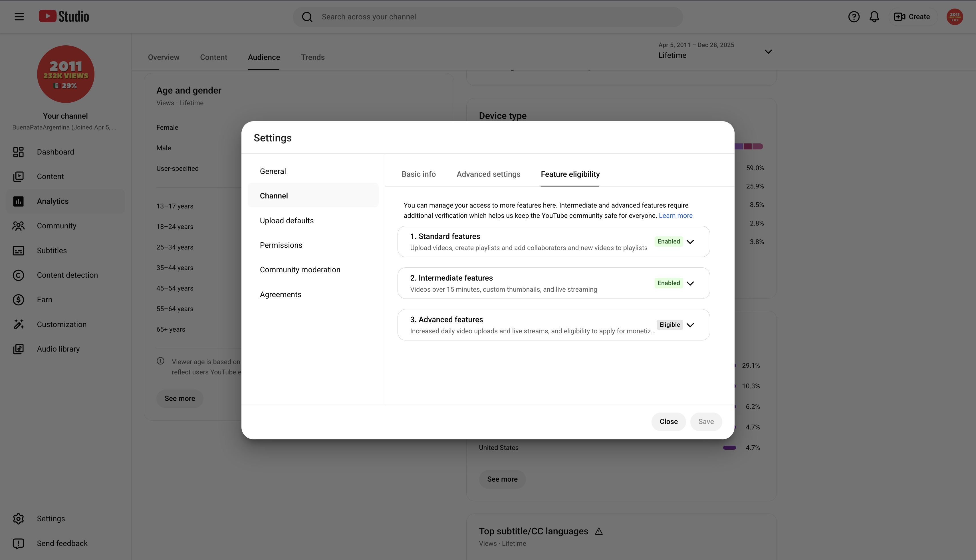Click the Audio library icon
The image size is (976, 560).
tap(19, 349)
